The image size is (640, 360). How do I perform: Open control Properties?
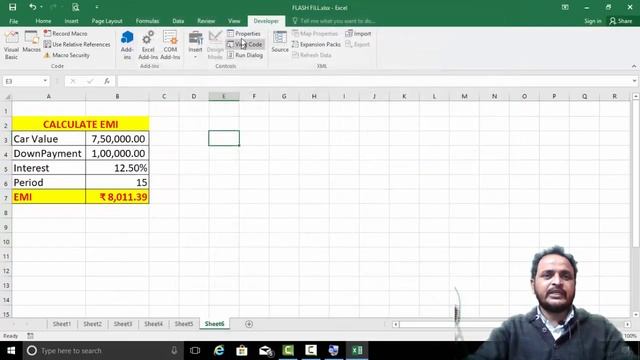click(x=244, y=33)
